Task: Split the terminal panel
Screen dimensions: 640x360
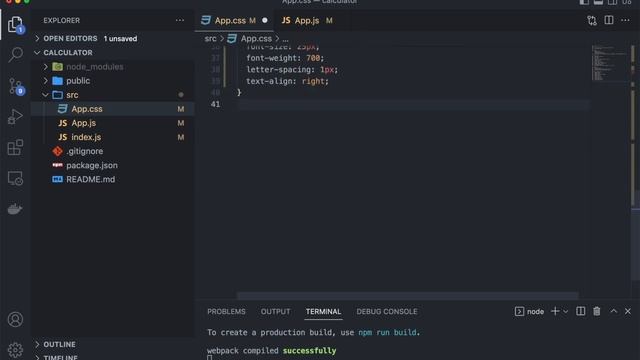Action: coord(580,311)
